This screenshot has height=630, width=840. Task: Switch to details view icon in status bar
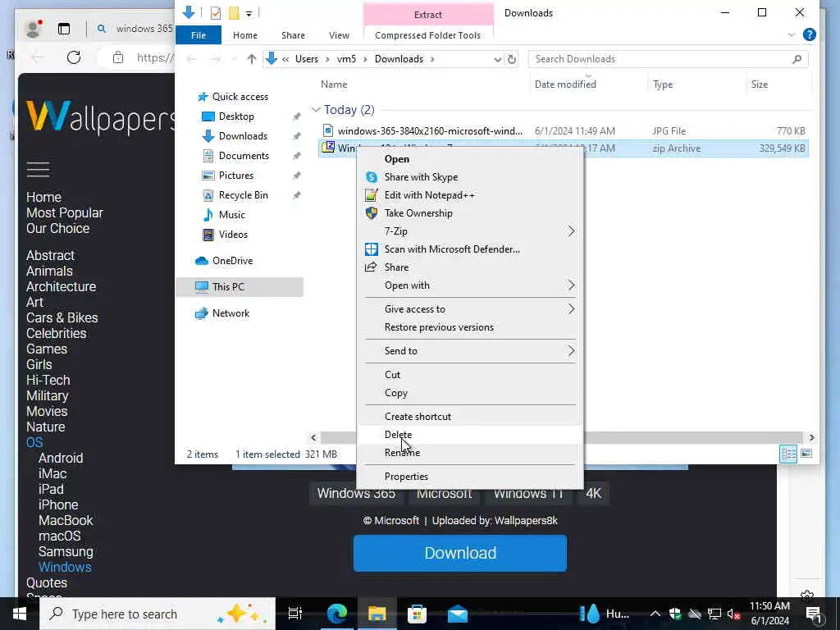(788, 454)
